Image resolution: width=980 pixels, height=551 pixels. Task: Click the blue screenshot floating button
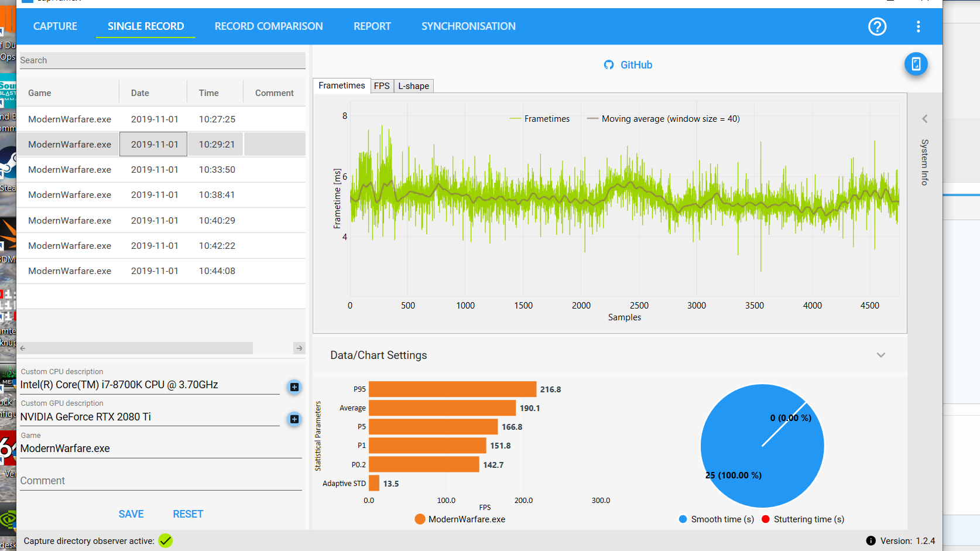click(916, 64)
